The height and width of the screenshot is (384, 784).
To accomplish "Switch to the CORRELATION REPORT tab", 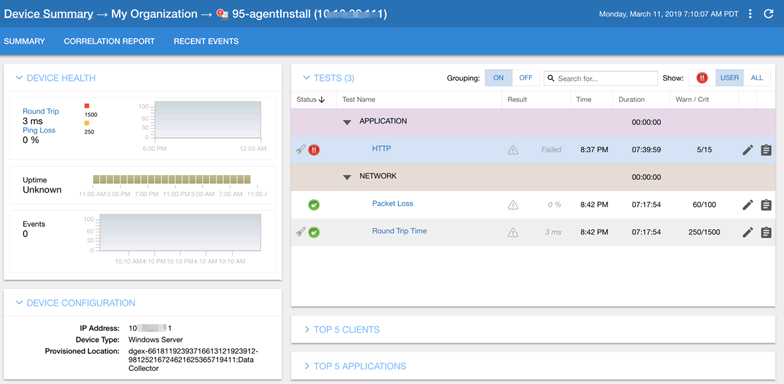I will (109, 42).
